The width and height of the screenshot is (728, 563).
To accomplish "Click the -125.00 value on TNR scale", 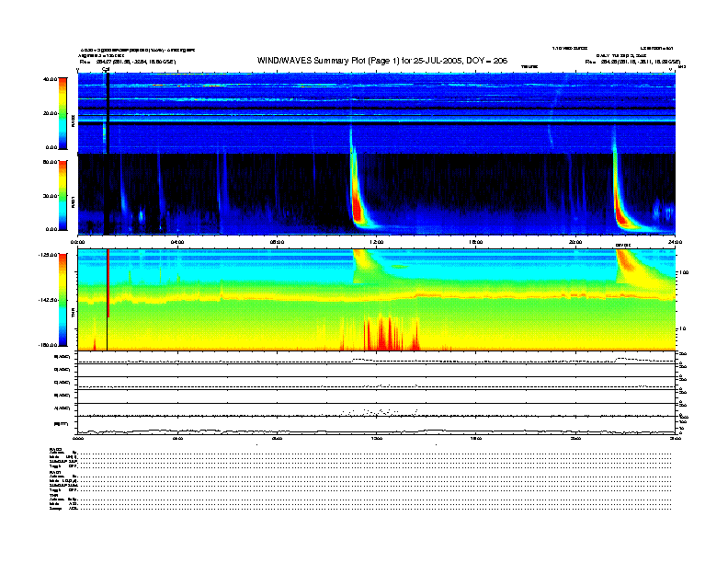I will click(48, 255).
